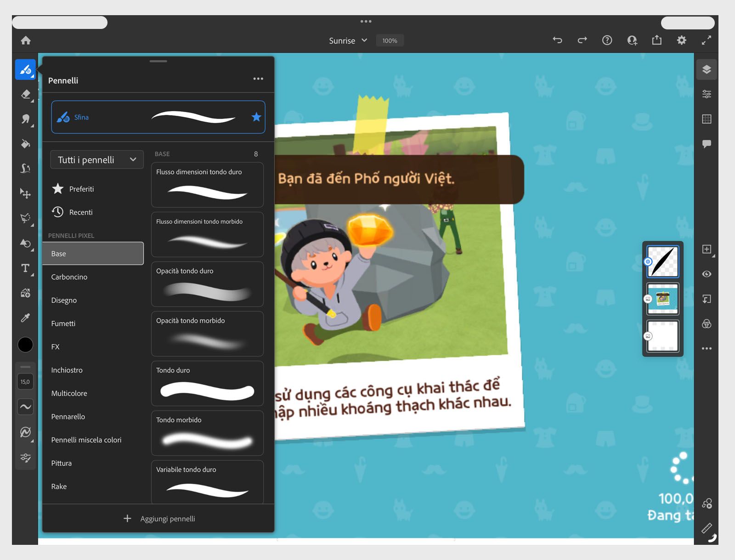This screenshot has height=560, width=735.
Task: Select the Pennarello brush category
Action: point(93,417)
